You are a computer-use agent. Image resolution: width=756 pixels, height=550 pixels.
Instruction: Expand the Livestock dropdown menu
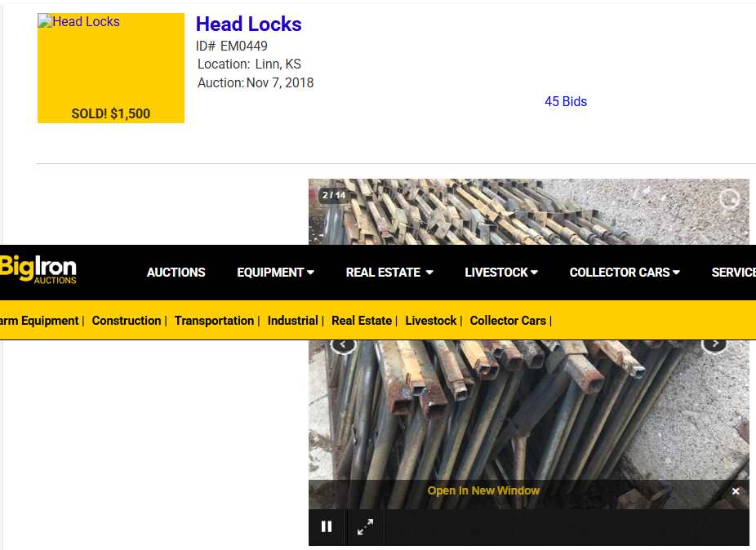tap(501, 273)
